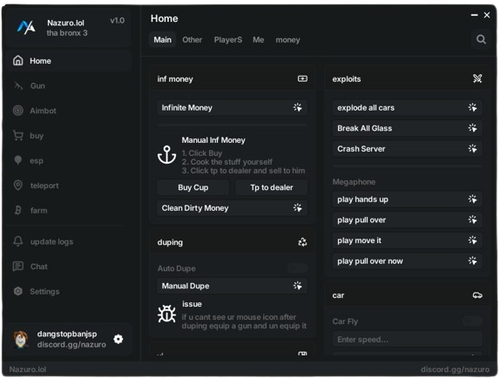Open the gear icon beside dangstopbanjsp
The image size is (500, 379).
[x=118, y=339]
